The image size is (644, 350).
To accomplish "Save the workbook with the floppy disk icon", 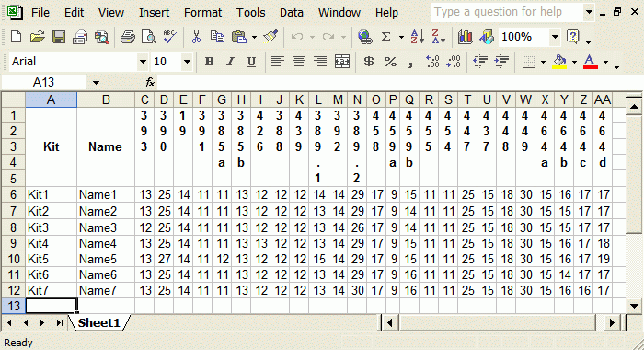I will point(59,37).
